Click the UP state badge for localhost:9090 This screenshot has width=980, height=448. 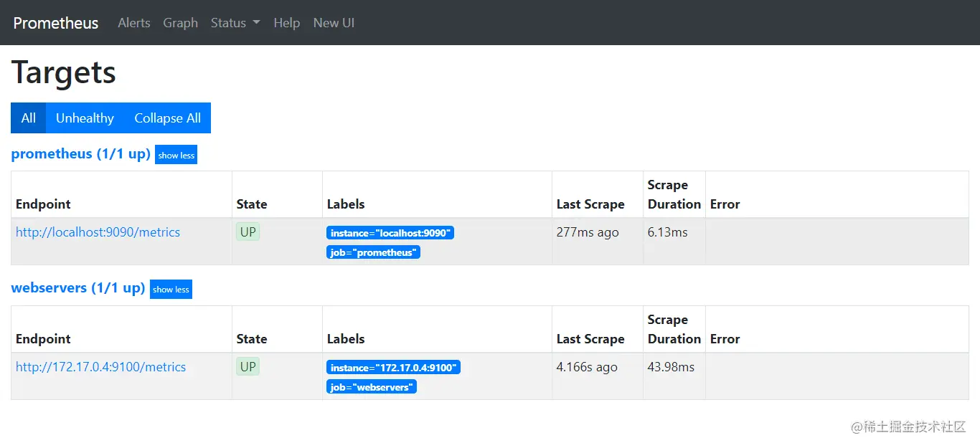pyautogui.click(x=248, y=232)
